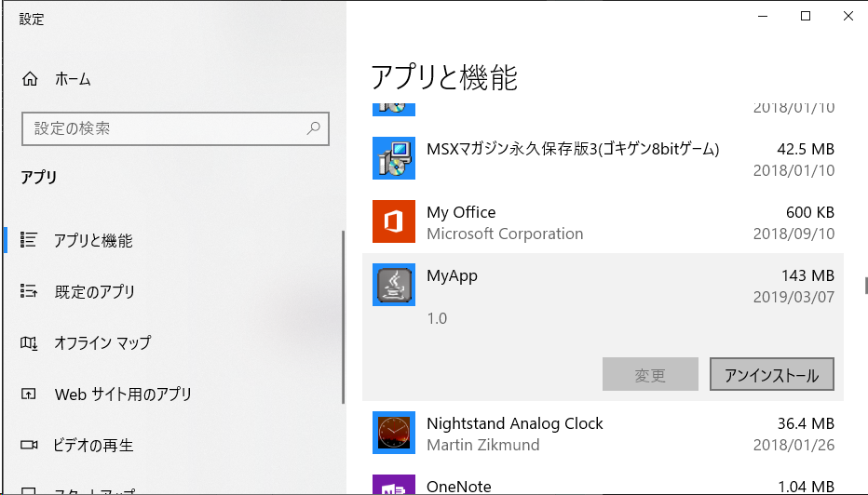Select Nightstand Analog Clock name
Viewport: 868px width, 495px height.
[515, 423]
